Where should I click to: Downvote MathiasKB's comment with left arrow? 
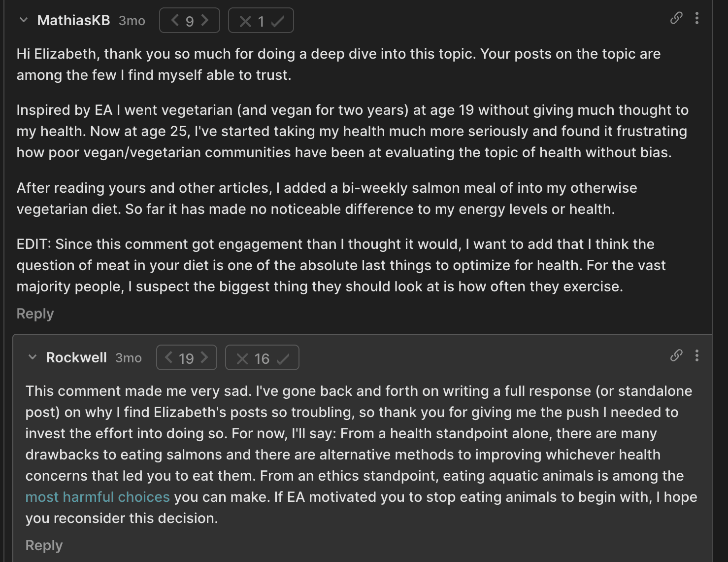(174, 20)
